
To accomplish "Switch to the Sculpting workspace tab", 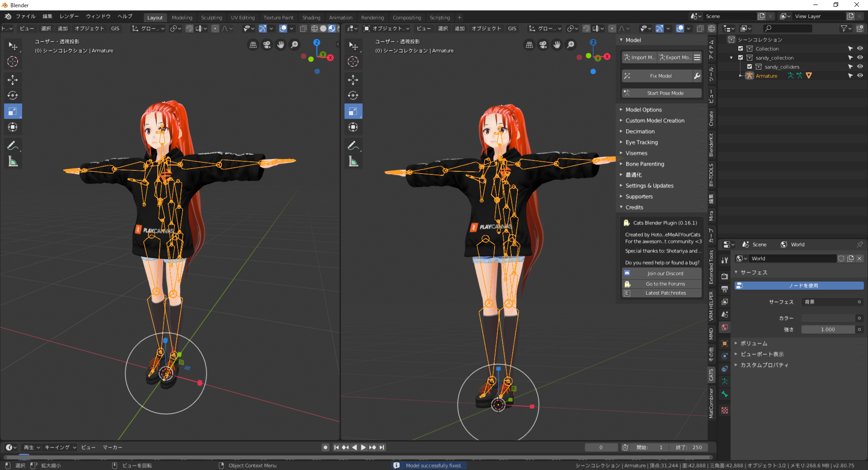I will pos(212,18).
